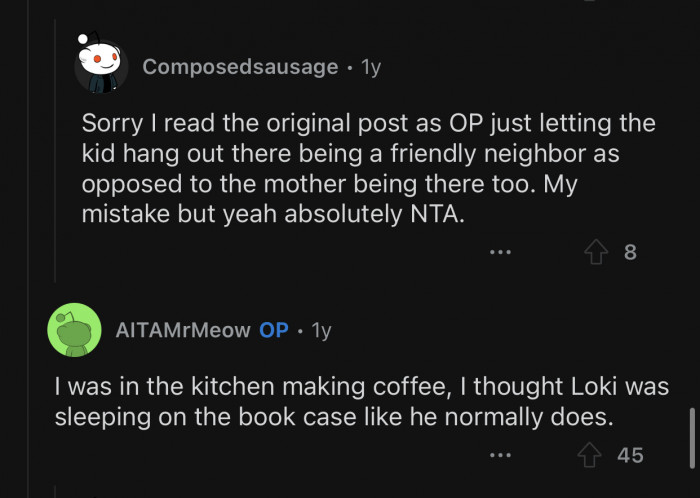Open more options on Composedsausage's comment
This screenshot has height=498, width=700.
coord(500,253)
